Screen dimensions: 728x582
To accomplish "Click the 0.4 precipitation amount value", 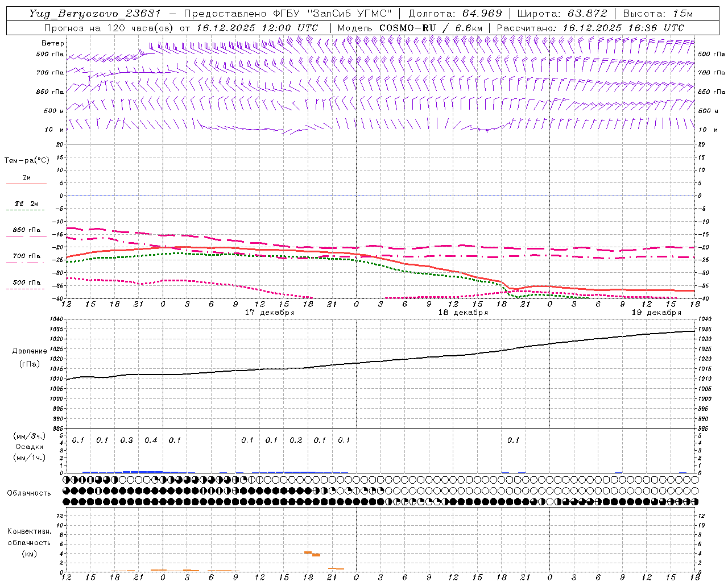I will click(x=151, y=440).
